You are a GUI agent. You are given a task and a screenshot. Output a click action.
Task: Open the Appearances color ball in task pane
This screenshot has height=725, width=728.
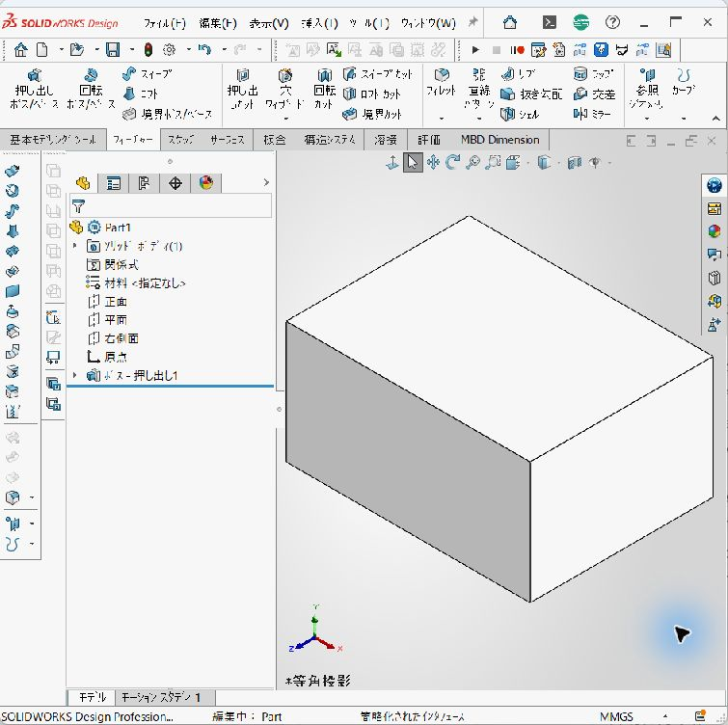coord(715,230)
